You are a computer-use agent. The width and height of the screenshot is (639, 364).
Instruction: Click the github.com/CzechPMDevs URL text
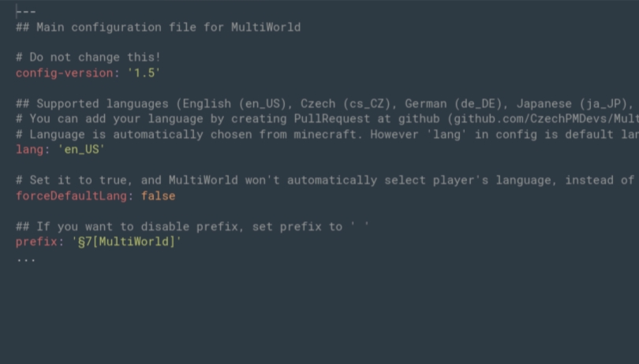546,119
